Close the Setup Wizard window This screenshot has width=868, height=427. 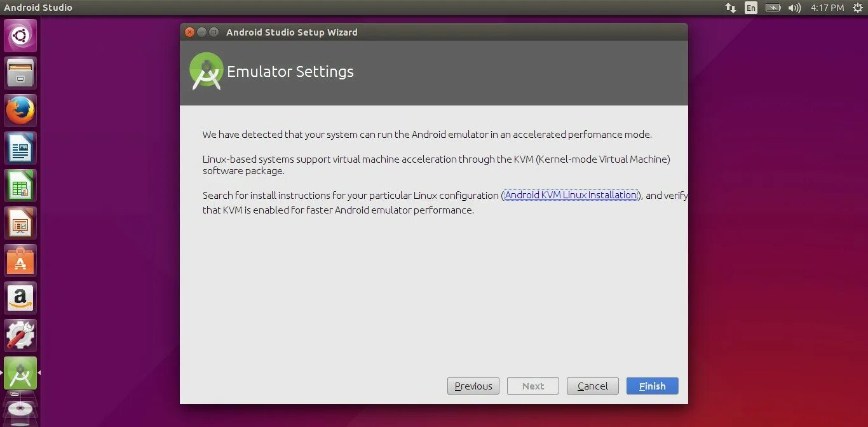pos(190,32)
